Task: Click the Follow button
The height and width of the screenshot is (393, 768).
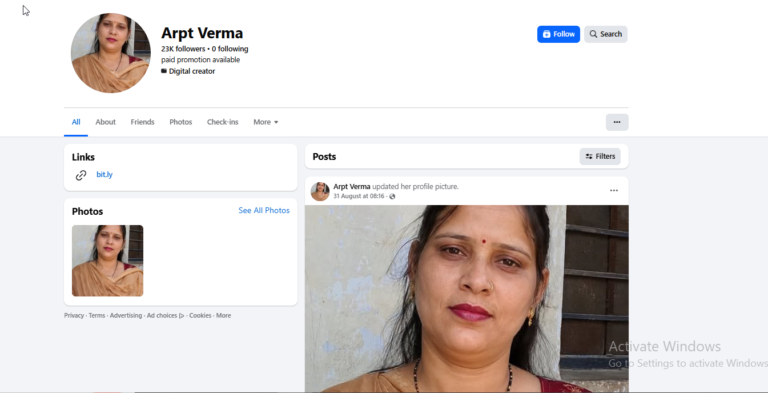Action: tap(558, 34)
